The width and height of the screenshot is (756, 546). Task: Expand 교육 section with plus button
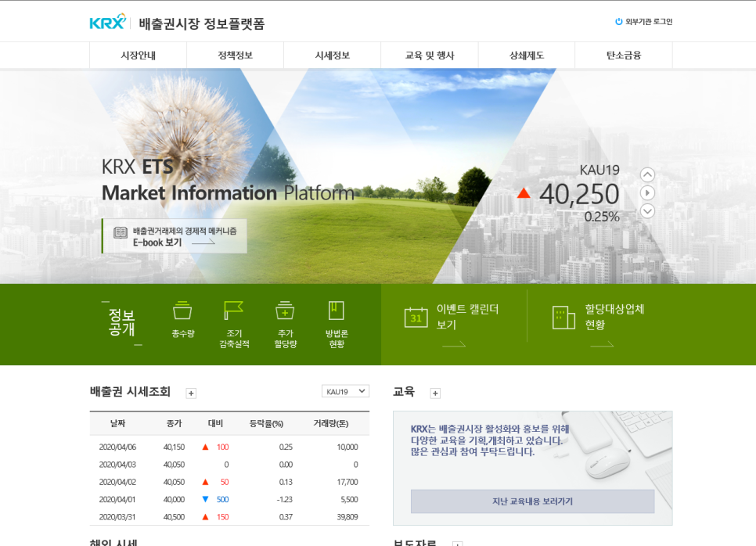click(435, 393)
